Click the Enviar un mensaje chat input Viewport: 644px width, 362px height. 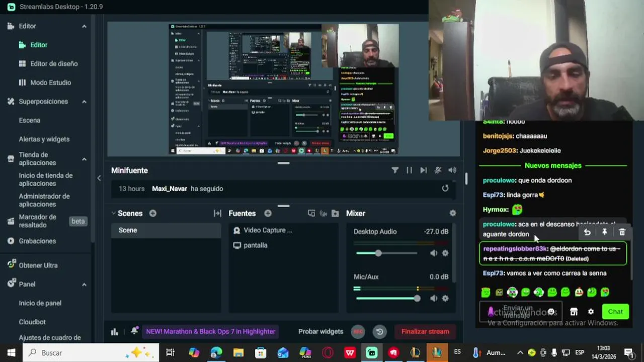(520, 312)
